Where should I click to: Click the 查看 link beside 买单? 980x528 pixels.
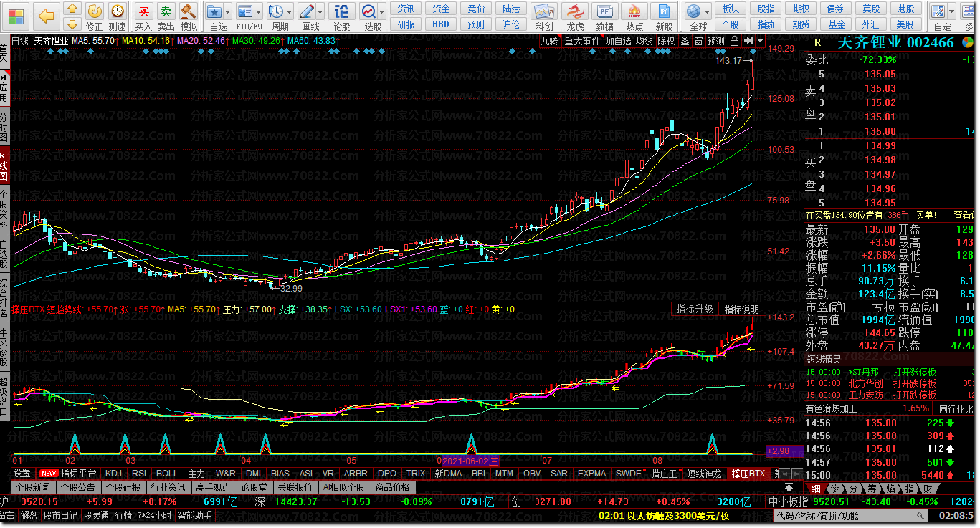(x=963, y=215)
